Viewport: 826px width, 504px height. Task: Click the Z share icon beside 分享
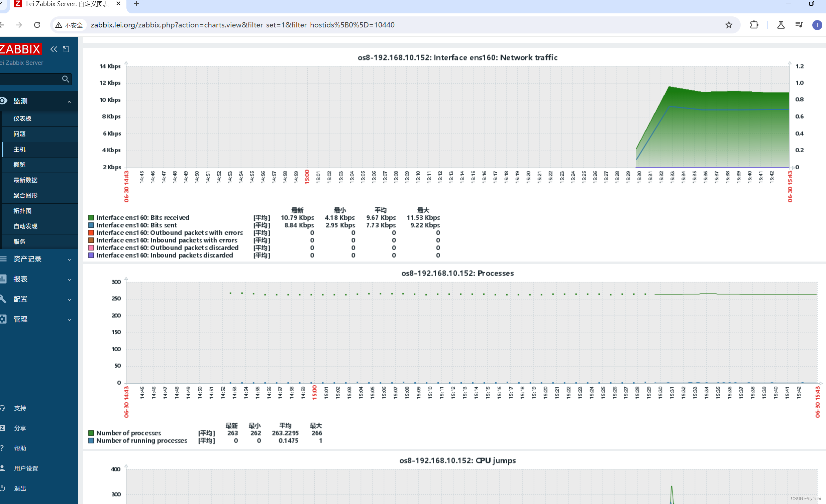click(2, 428)
